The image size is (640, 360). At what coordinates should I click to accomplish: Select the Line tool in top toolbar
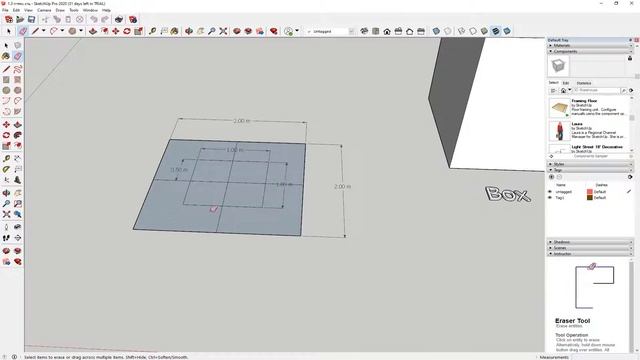point(36,31)
